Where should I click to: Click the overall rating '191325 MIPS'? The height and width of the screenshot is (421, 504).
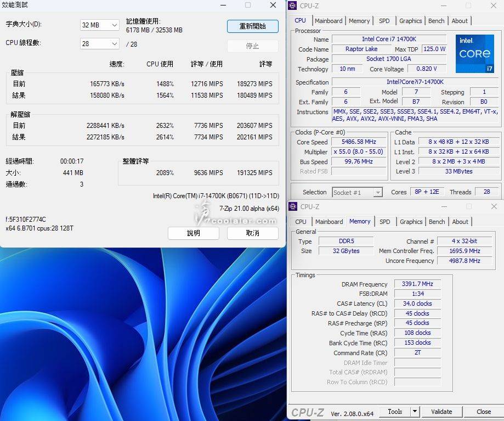(254, 173)
